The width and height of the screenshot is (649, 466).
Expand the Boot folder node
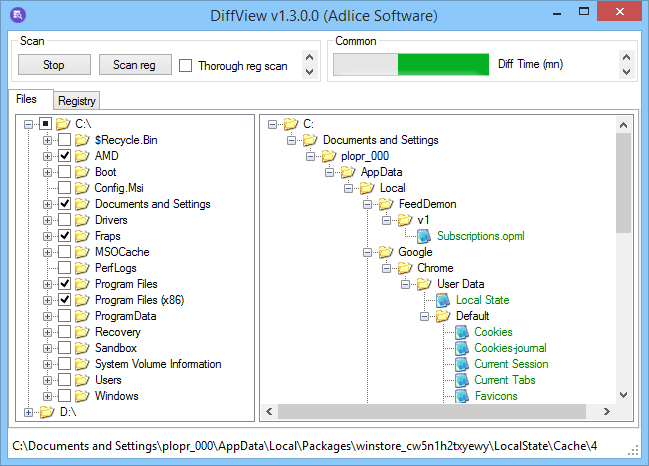click(47, 172)
